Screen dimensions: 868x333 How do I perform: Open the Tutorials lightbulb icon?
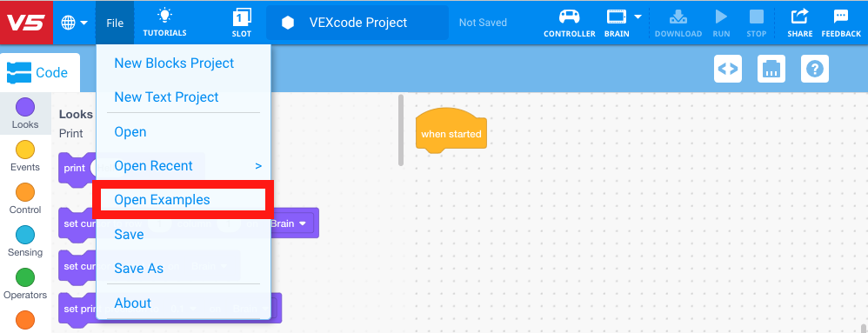(x=164, y=16)
